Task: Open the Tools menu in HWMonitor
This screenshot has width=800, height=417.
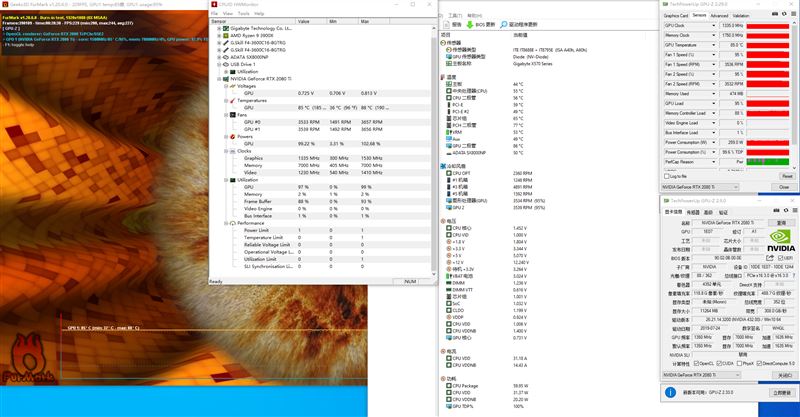Action: 244,14
